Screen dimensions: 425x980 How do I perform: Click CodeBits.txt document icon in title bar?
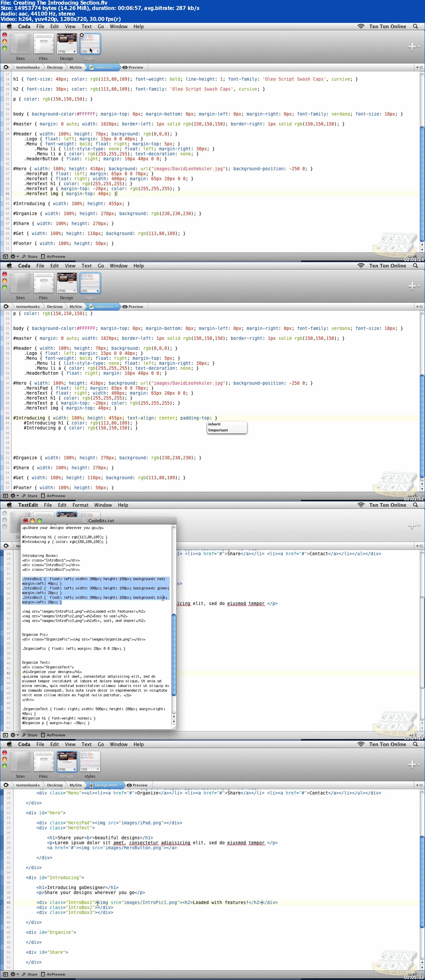tap(85, 521)
